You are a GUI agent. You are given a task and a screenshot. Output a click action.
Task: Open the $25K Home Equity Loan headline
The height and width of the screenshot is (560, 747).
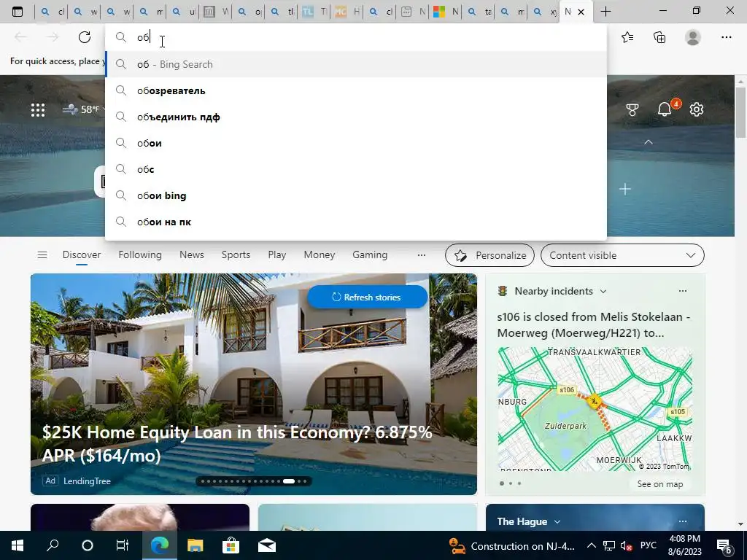click(237, 444)
